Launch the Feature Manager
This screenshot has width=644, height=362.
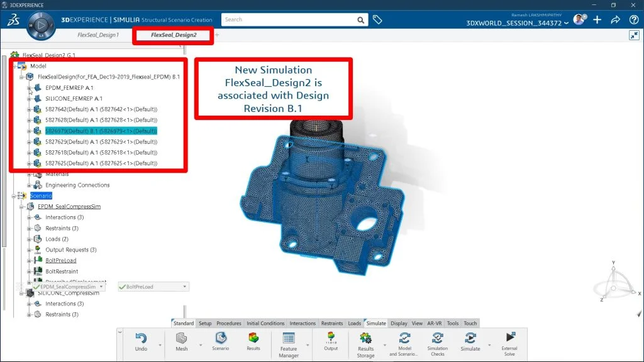289,338
